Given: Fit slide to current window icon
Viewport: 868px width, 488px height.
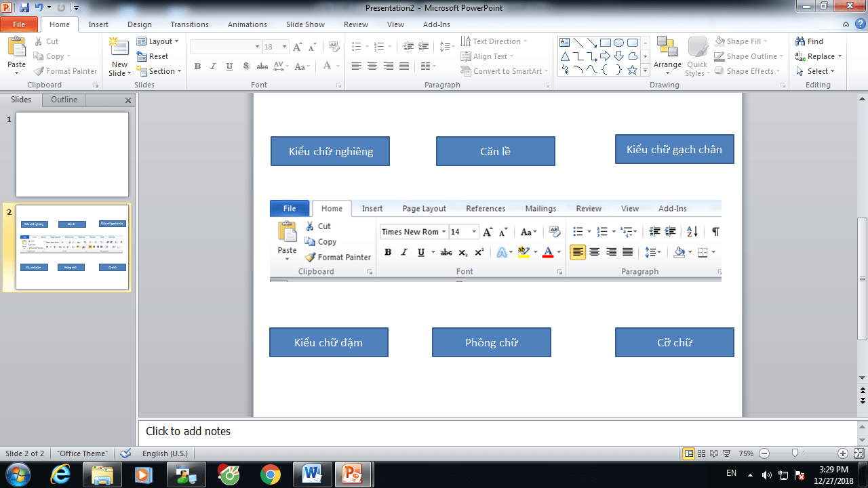Looking at the screenshot, I should coord(859,453).
